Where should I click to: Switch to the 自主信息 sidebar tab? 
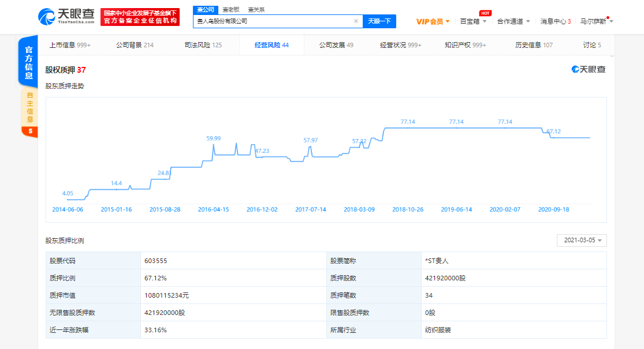(x=29, y=107)
